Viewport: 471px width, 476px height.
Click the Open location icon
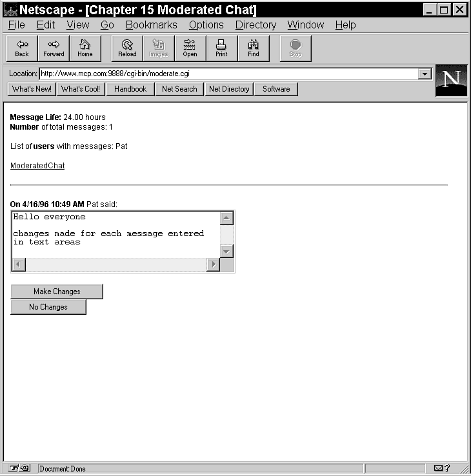click(190, 48)
